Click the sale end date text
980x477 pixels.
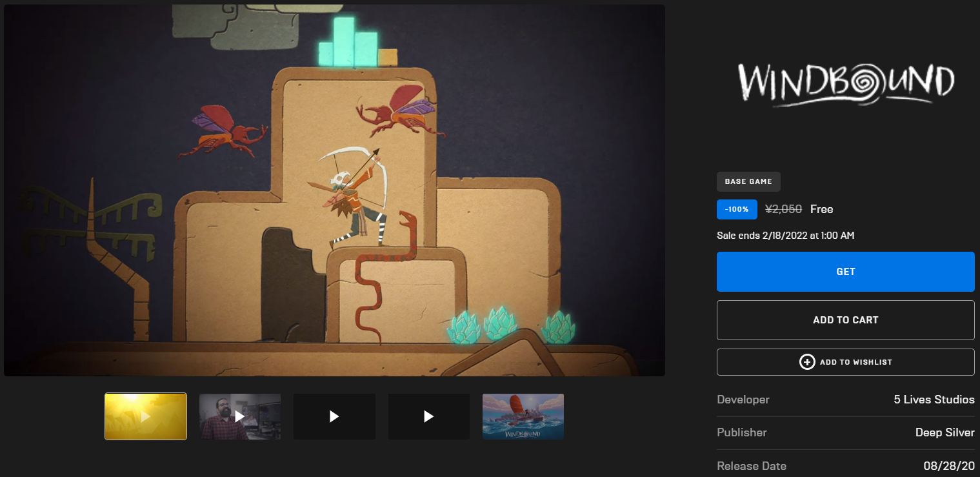[x=786, y=236]
